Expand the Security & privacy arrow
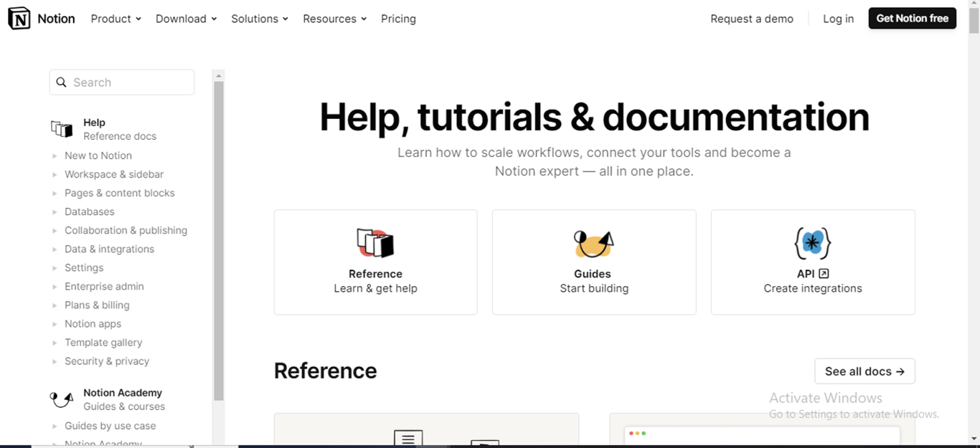980x448 pixels. click(55, 361)
